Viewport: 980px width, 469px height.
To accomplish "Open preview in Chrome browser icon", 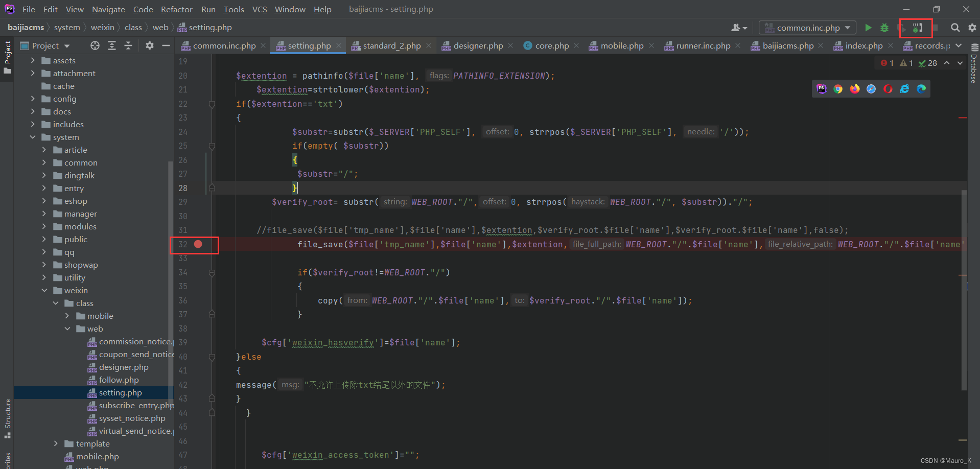I will 838,89.
